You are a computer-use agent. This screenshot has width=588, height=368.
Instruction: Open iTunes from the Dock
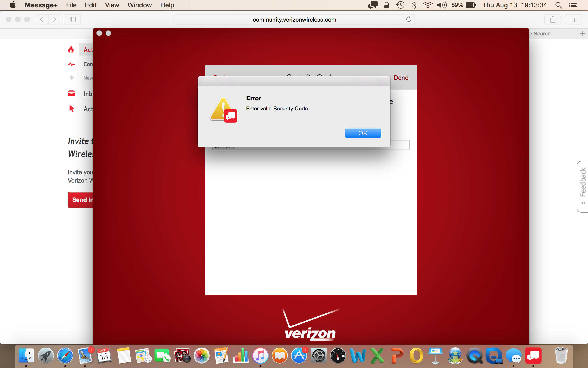click(x=260, y=356)
